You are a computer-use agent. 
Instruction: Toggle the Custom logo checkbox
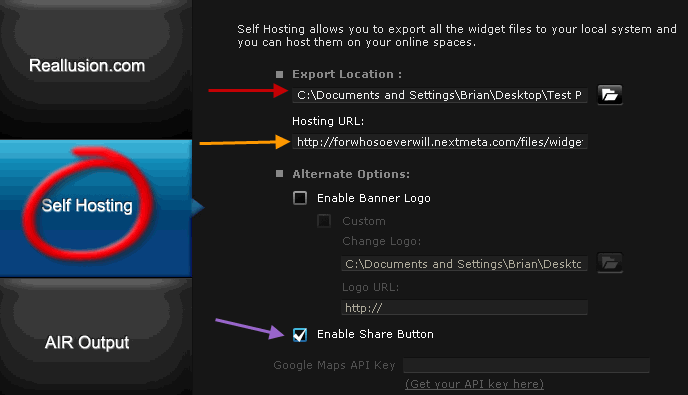pyautogui.click(x=324, y=221)
